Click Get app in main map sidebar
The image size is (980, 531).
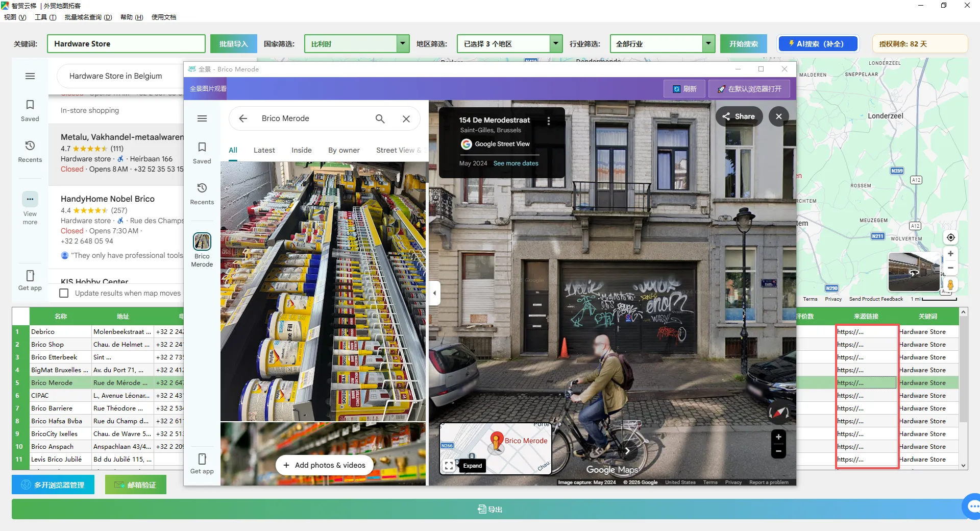click(30, 280)
